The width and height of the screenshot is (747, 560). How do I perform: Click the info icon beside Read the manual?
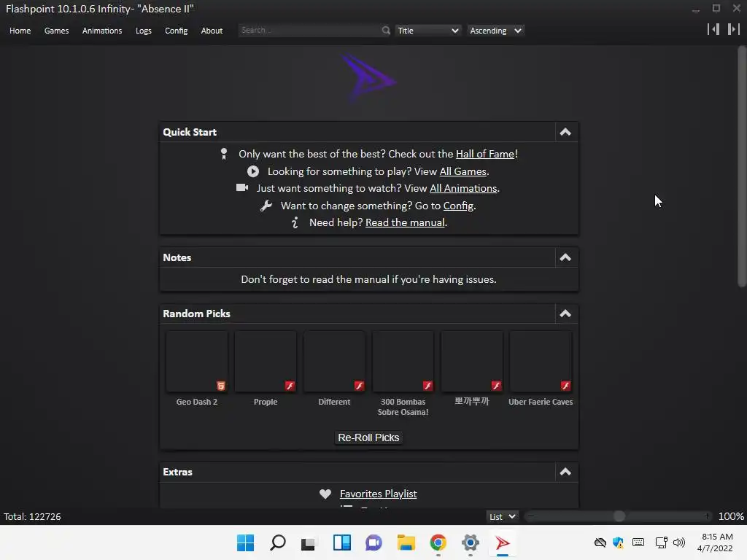pyautogui.click(x=295, y=222)
